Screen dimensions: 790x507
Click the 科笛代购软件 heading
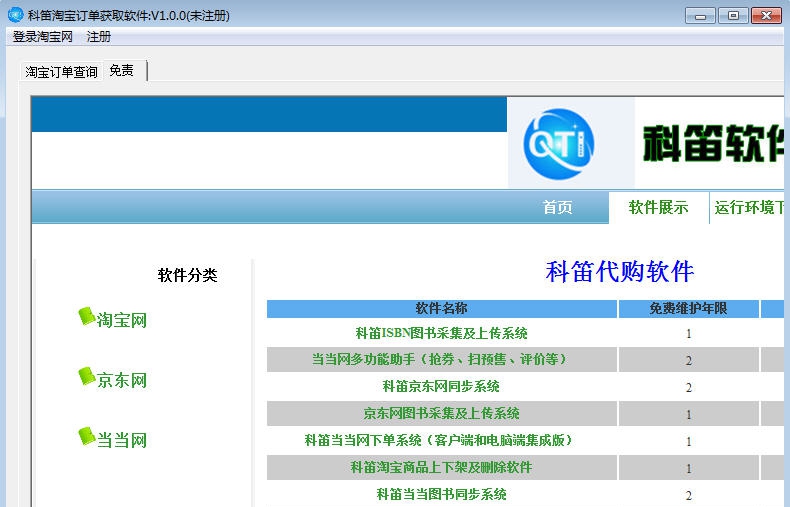(x=620, y=272)
